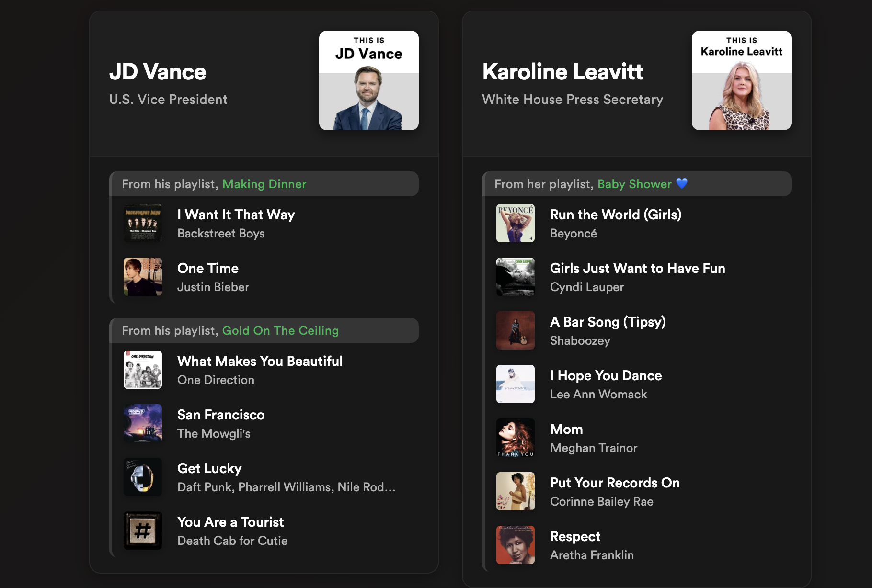Image resolution: width=872 pixels, height=588 pixels.
Task: Play "Put Your Records On"
Action: pyautogui.click(x=615, y=483)
